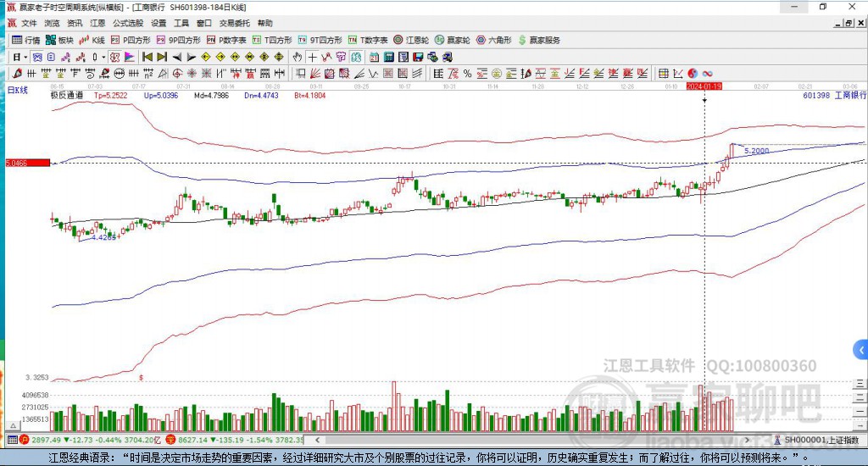Click the 5.2000 price annotation on chart
The image size is (868, 466).
click(757, 151)
